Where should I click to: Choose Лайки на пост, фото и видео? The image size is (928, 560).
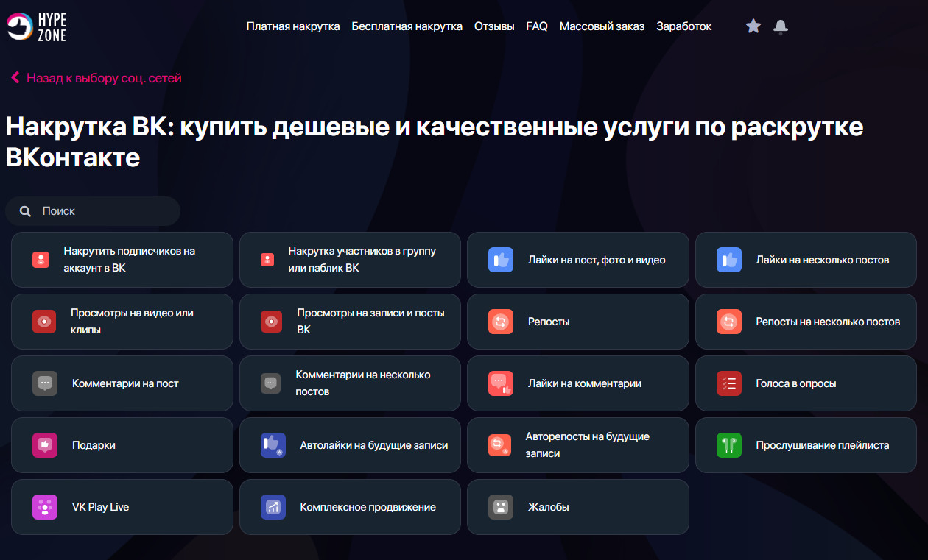pos(597,260)
